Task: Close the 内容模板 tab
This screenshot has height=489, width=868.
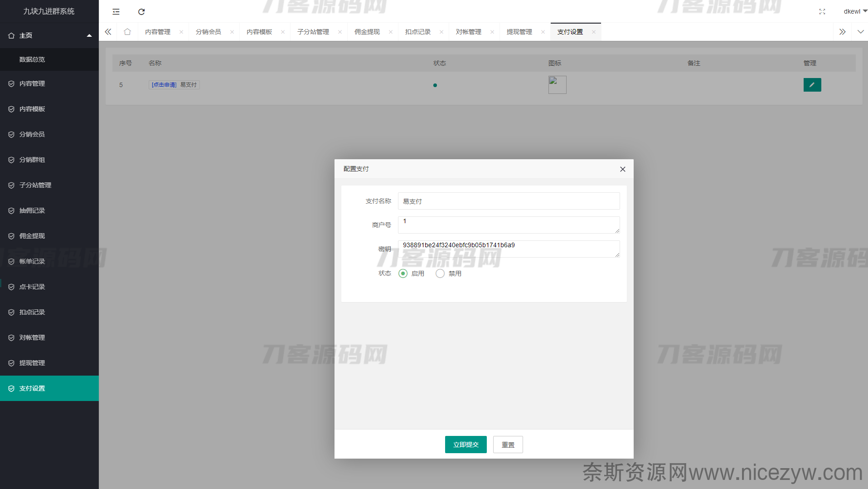Action: (x=283, y=32)
